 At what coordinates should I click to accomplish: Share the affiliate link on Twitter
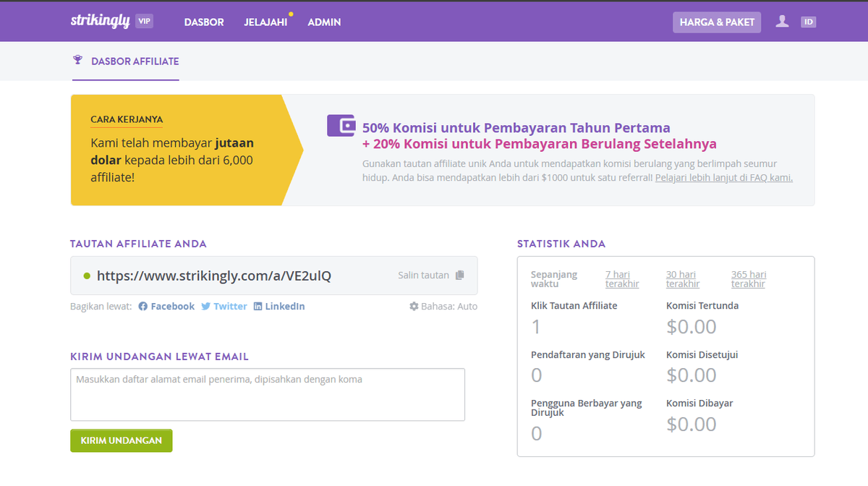[224, 306]
